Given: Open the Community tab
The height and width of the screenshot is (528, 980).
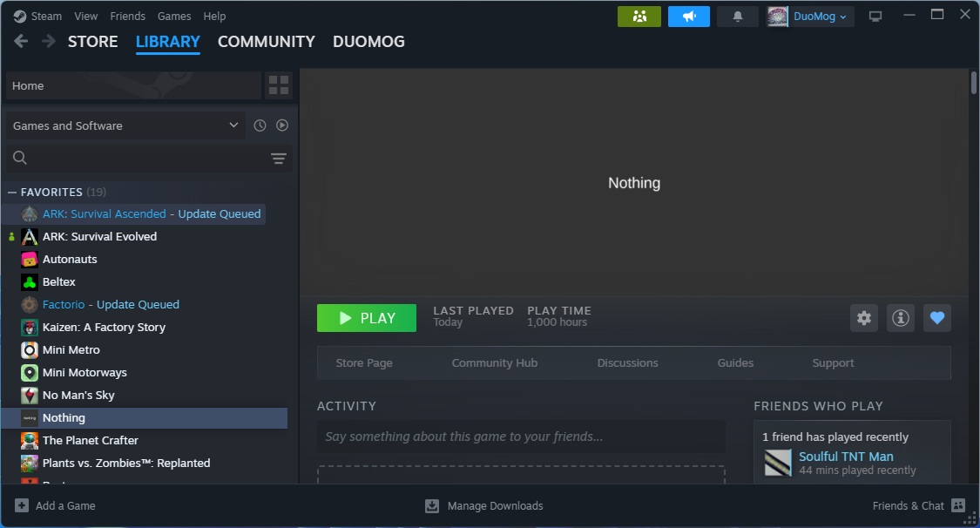Looking at the screenshot, I should [x=266, y=42].
